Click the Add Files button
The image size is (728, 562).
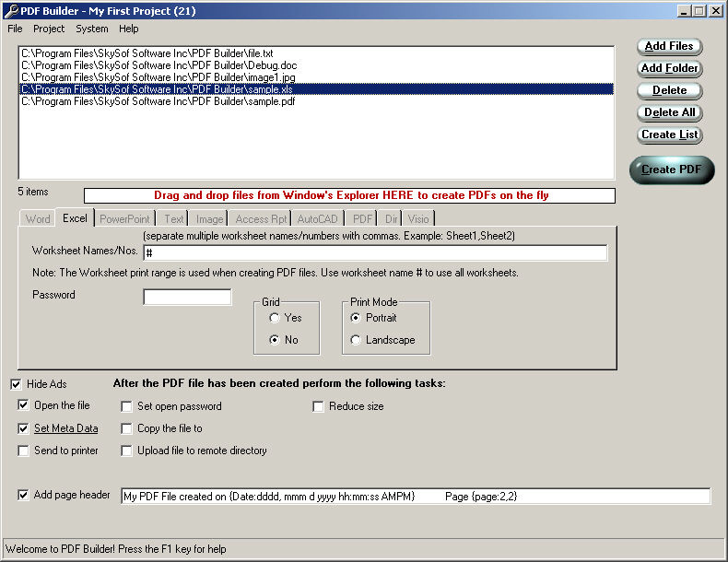tap(669, 46)
